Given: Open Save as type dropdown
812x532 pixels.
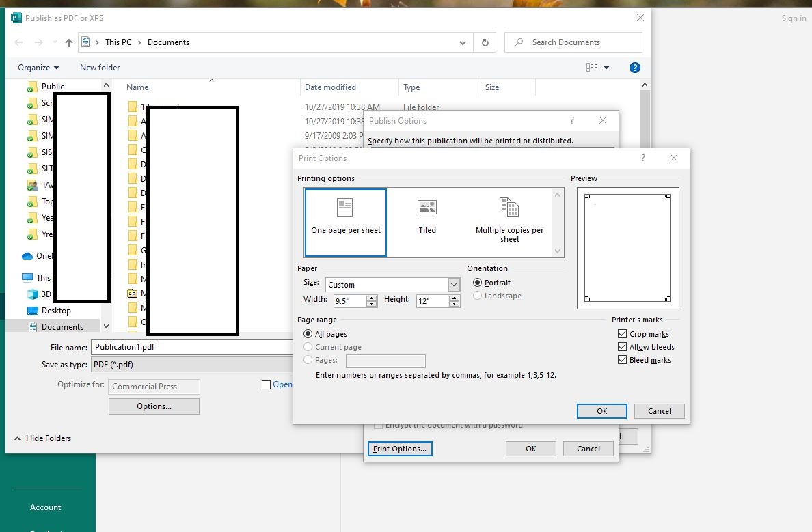Looking at the screenshot, I should coord(192,364).
